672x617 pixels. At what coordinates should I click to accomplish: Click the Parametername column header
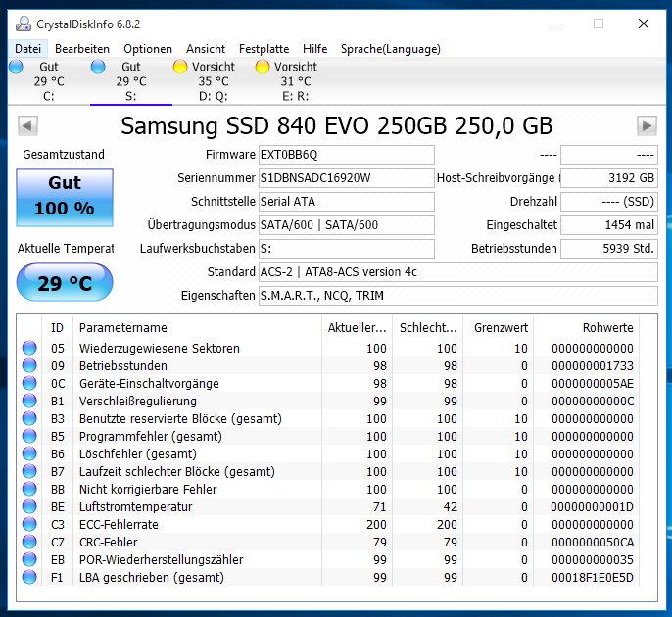click(197, 328)
